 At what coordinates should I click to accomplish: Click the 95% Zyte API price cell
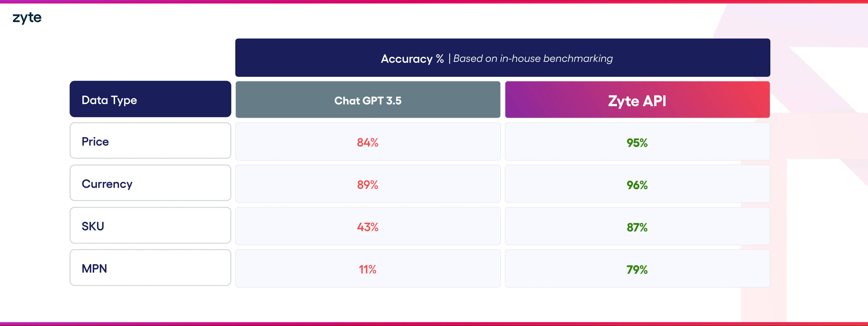click(637, 142)
